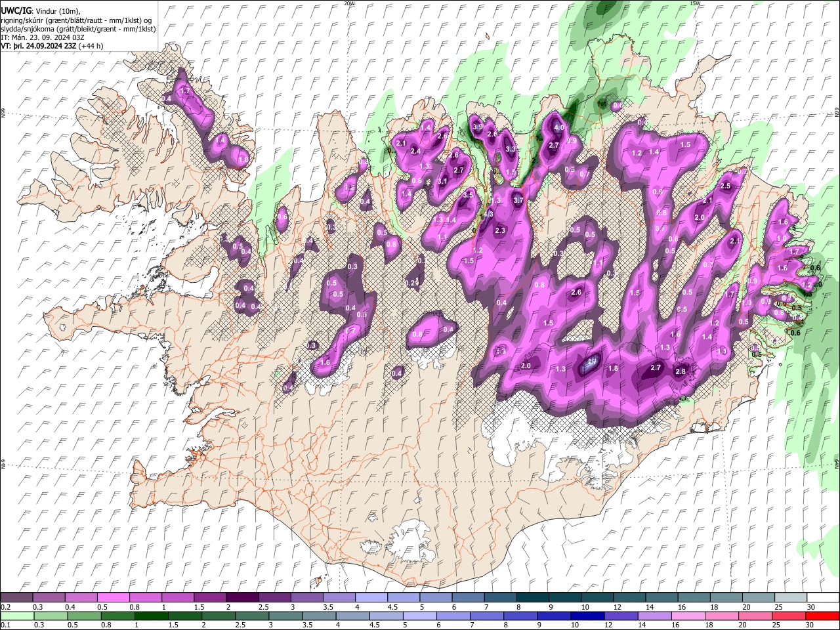Select bright pink top swatch between 0.5 and 0.8
The width and height of the screenshot is (840, 630).
click(114, 597)
